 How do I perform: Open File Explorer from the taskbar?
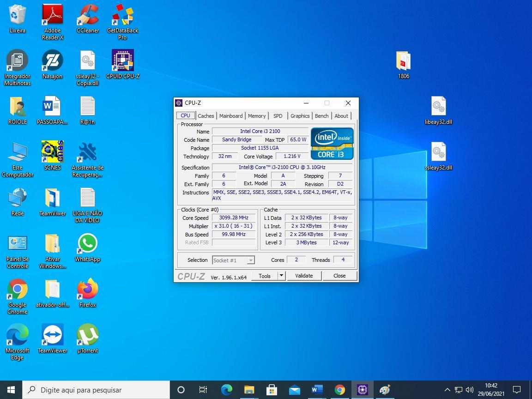point(249,390)
